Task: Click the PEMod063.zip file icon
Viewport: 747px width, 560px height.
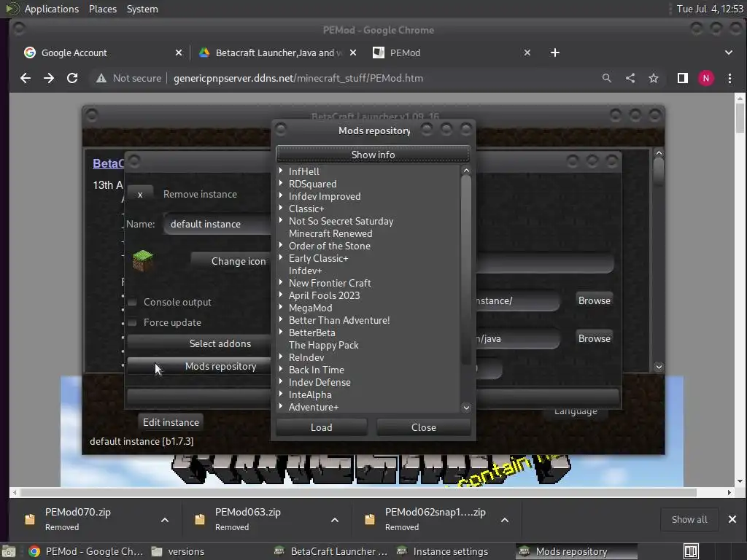Action: click(200, 519)
